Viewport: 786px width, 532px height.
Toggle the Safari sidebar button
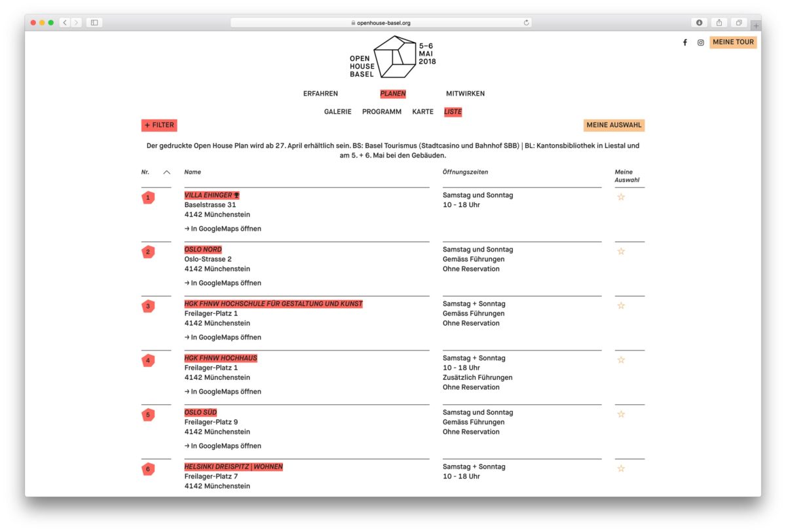click(x=94, y=23)
